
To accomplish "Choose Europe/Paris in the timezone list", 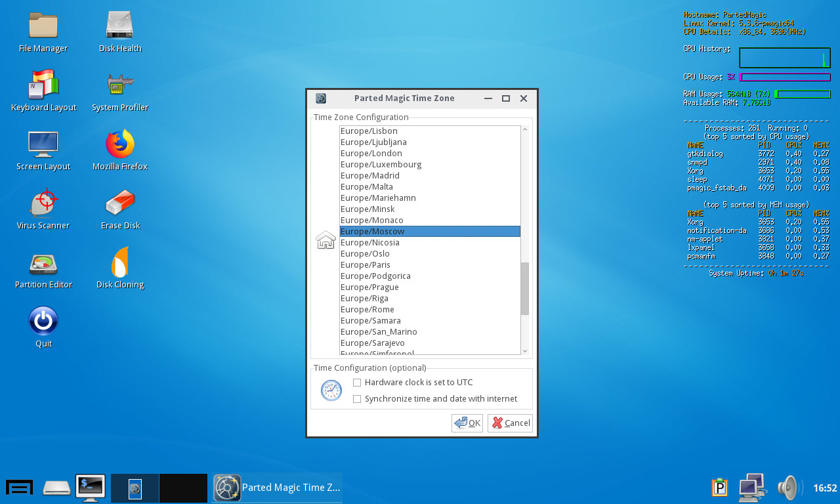I will (x=366, y=265).
